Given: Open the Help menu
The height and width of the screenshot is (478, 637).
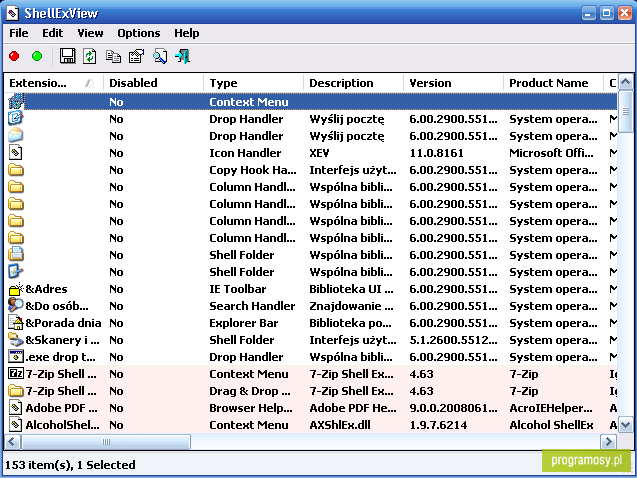Looking at the screenshot, I should click(186, 33).
